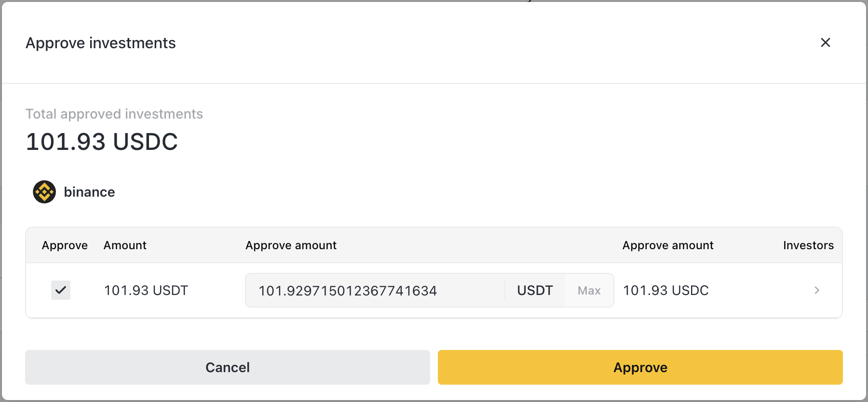Click the large total 101.93 USDC figure
This screenshot has width=868, height=402.
[x=102, y=142]
